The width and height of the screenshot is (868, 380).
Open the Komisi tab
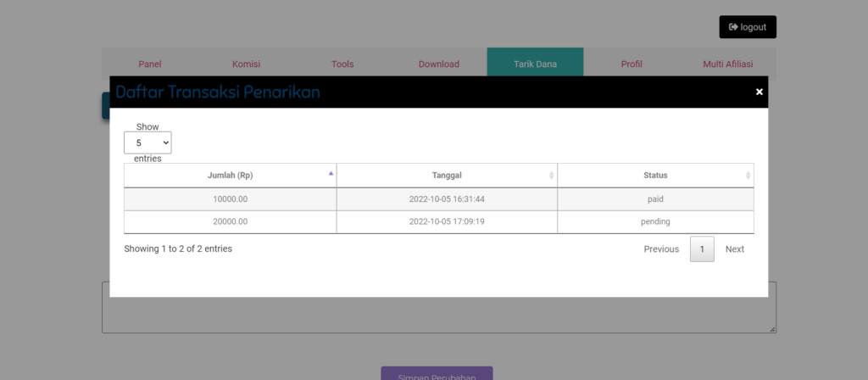pos(246,64)
